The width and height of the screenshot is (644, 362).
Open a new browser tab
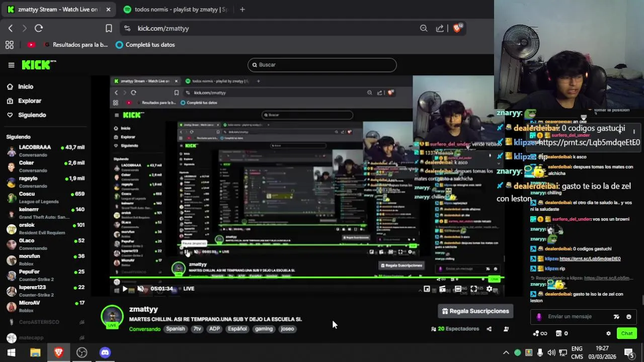pyautogui.click(x=242, y=10)
